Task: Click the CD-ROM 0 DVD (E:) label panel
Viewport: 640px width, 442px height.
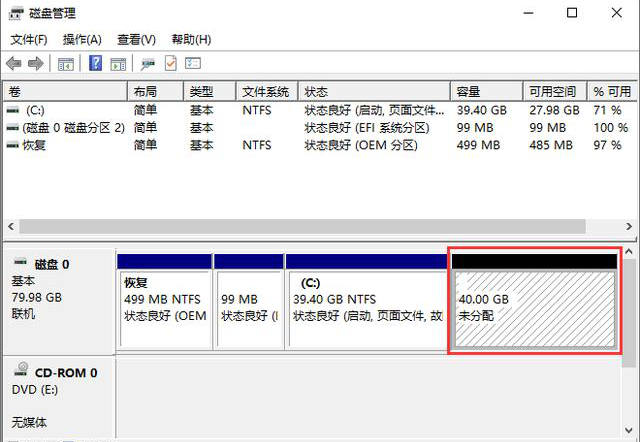Action: 59,398
